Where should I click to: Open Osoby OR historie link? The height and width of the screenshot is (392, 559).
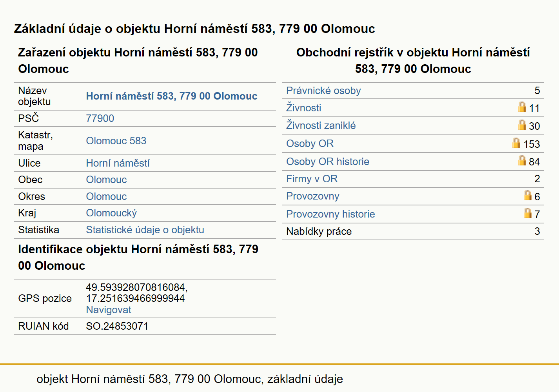[x=328, y=162]
